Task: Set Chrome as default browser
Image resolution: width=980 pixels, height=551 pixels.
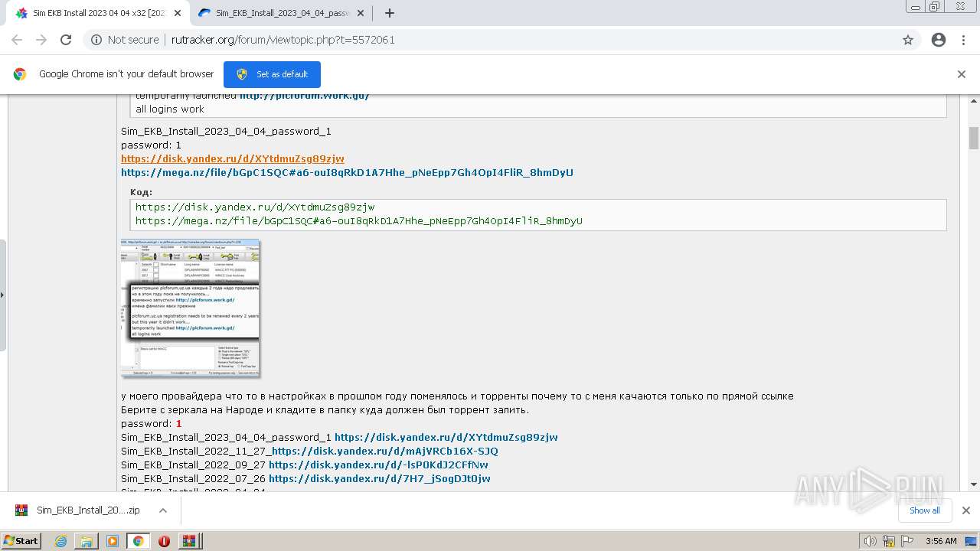Action: pos(272,74)
